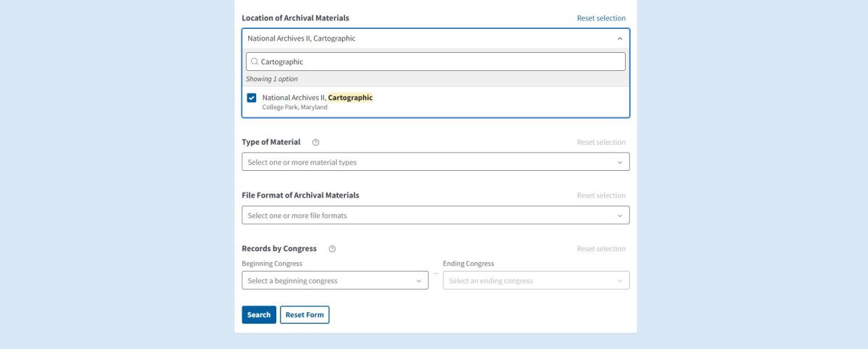Image resolution: width=868 pixels, height=349 pixels.
Task: Click the Reset Form button
Action: click(305, 315)
